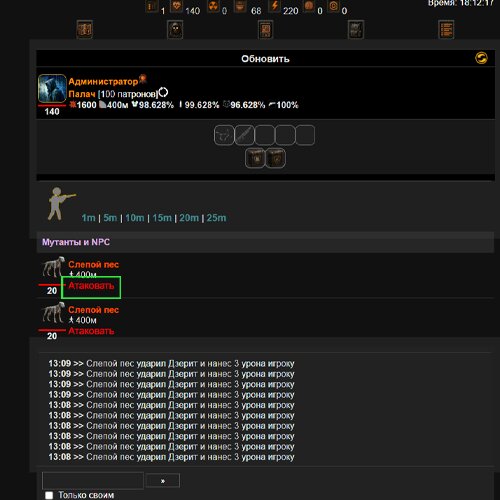
Task: Click the yellow refresh arrows icon
Action: point(481,58)
